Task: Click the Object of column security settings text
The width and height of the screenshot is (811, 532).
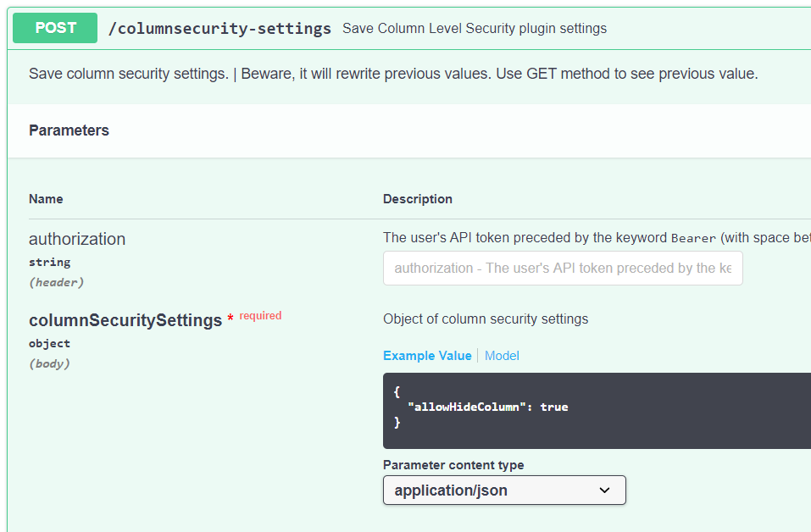Action: click(486, 319)
